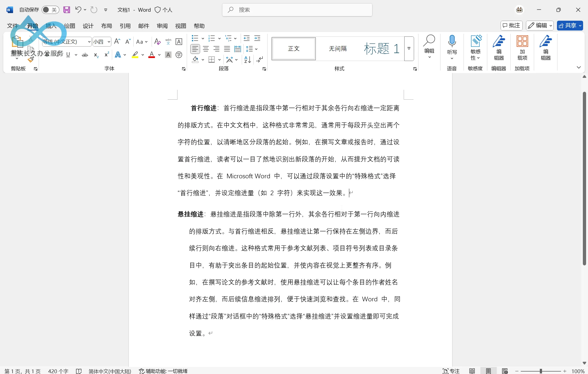Toggle Strikethrough formatting
This screenshot has height=374, width=588.
85,55
